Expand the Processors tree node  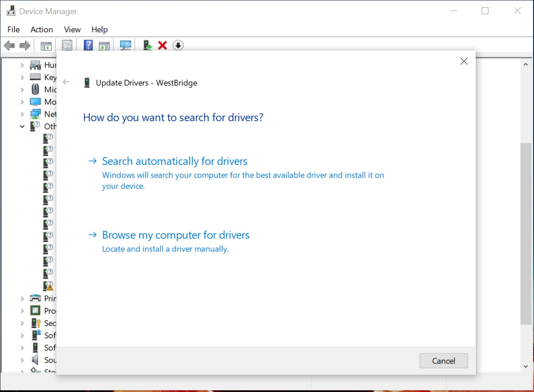pos(22,311)
